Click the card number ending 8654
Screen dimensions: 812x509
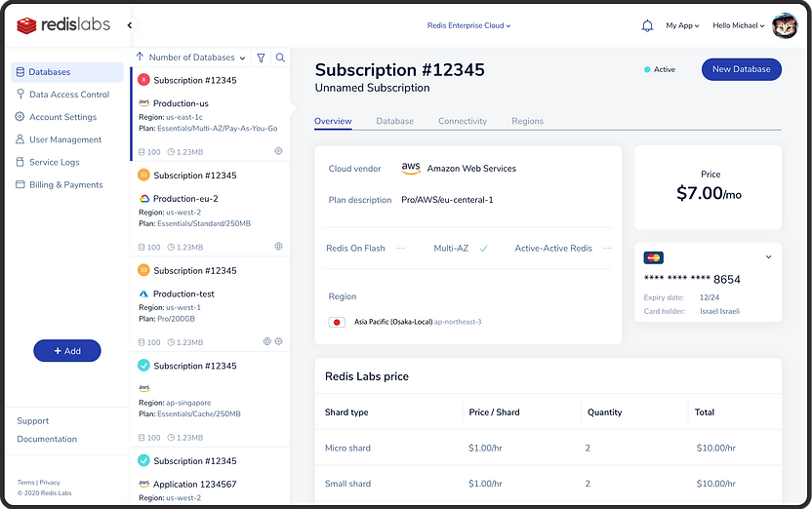pos(692,279)
